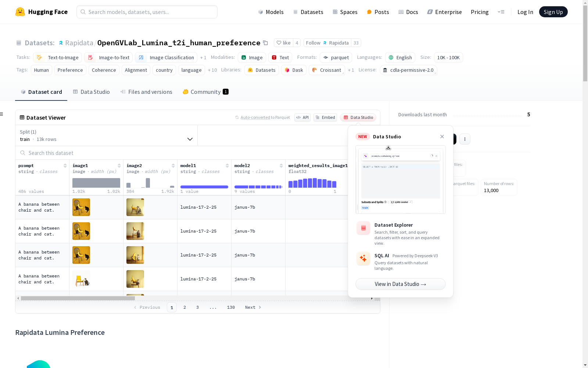Expand the Split train dropdown

pos(106,135)
